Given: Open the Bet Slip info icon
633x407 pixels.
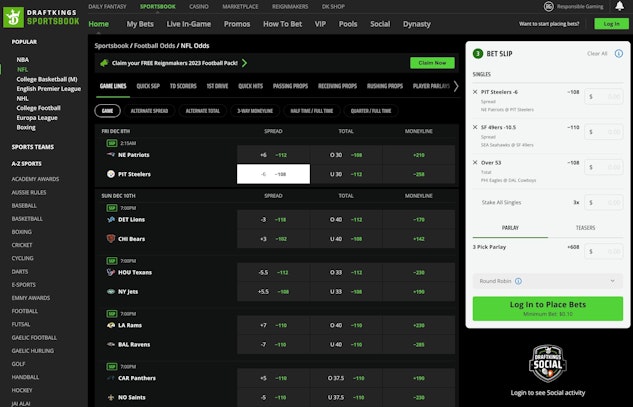Looking at the screenshot, I should 618,54.
